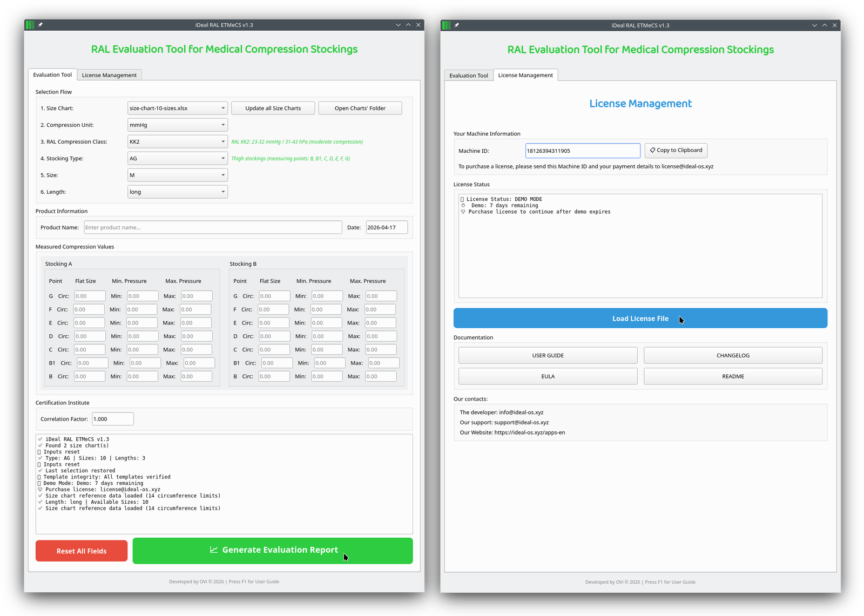Click Stocking A point D Max field
The height and width of the screenshot is (616, 864).
tap(197, 336)
